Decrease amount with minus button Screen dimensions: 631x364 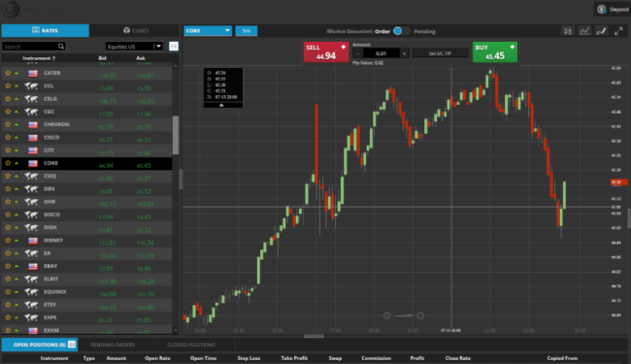pos(358,53)
